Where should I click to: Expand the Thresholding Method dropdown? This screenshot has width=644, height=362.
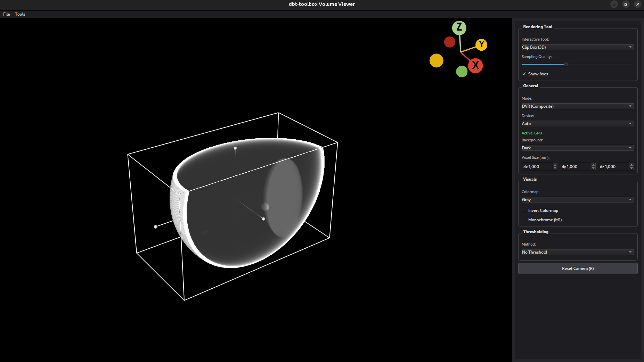[x=577, y=252]
